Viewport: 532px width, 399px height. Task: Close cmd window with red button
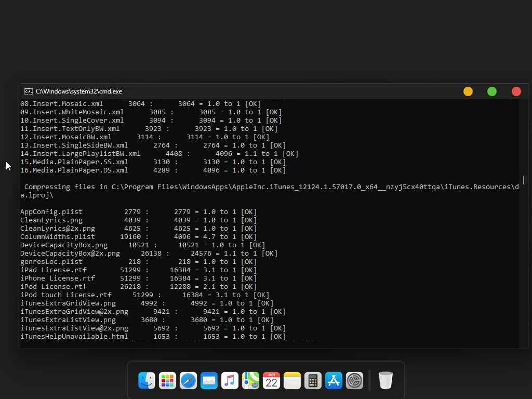[516, 91]
